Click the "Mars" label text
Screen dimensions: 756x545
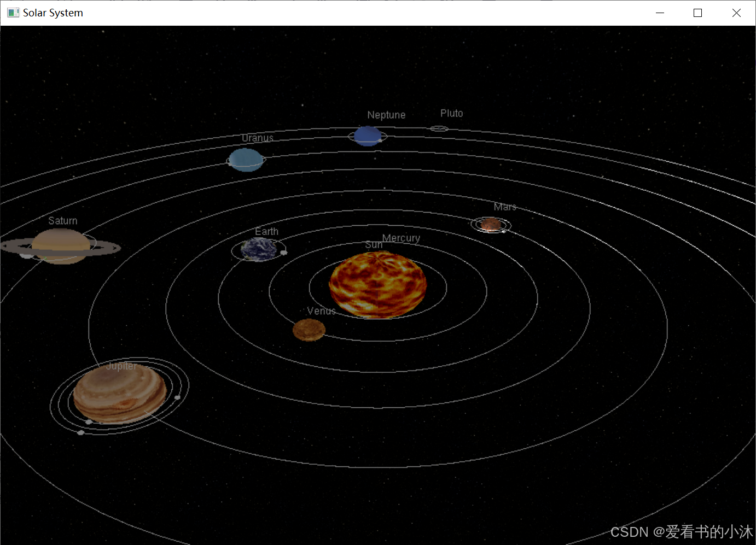pos(505,207)
